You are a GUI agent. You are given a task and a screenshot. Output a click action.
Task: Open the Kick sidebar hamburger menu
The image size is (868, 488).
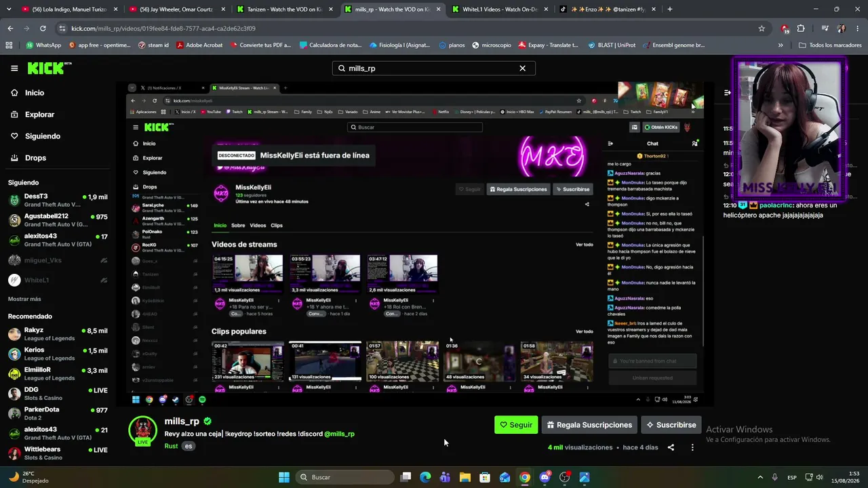[14, 68]
